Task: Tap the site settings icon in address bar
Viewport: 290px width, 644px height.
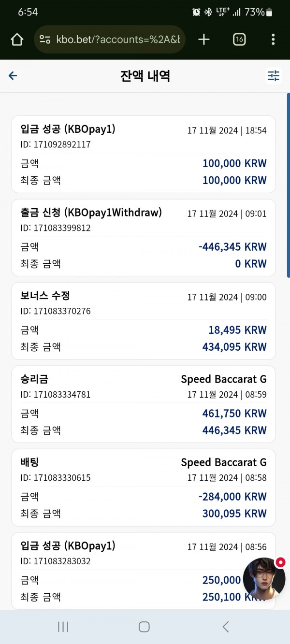Action: point(45,40)
